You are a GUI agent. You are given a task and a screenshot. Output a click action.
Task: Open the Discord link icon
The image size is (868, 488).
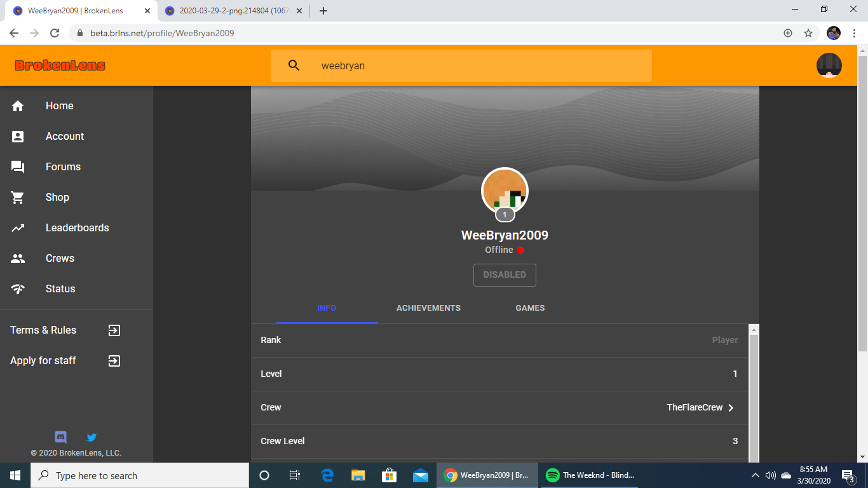point(61,437)
